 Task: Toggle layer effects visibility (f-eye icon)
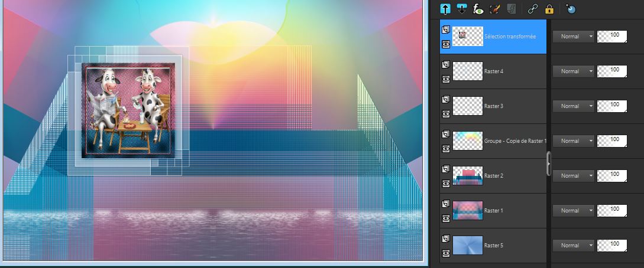coord(478,9)
